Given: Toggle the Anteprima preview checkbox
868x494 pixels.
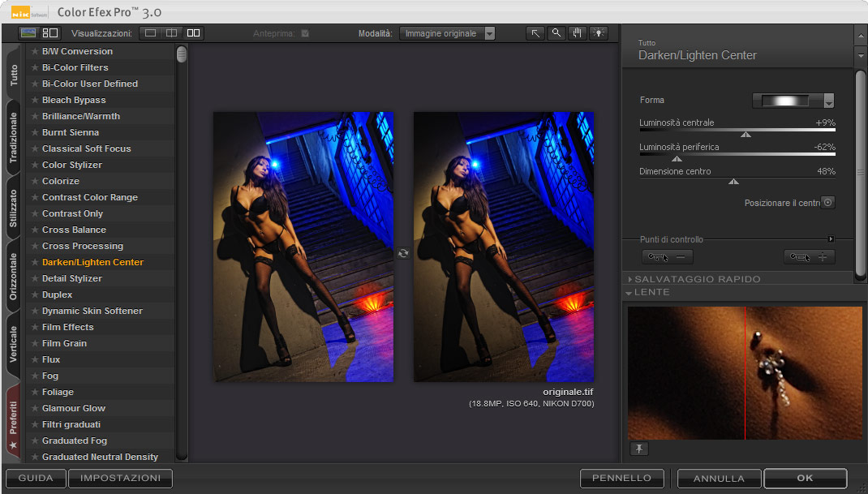Looking at the screenshot, I should pyautogui.click(x=305, y=33).
